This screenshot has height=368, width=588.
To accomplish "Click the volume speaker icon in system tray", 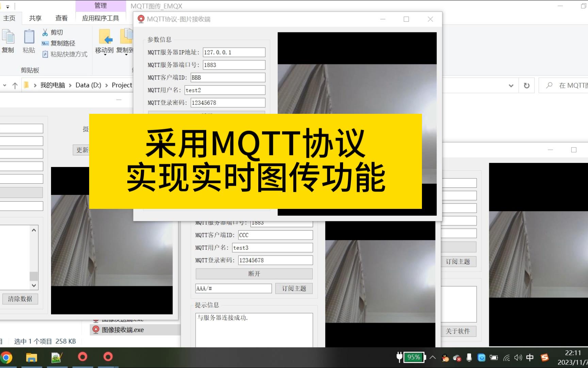I will pyautogui.click(x=518, y=357).
